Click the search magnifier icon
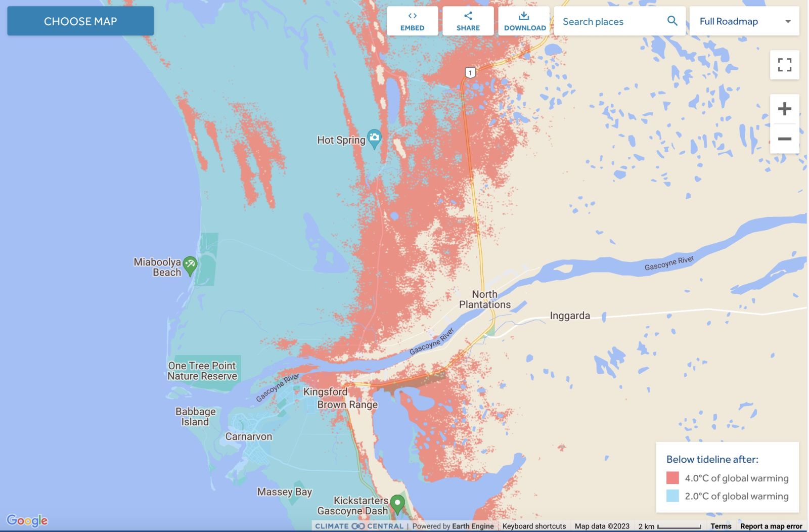Viewport: 809px width, 532px height. [672, 21]
